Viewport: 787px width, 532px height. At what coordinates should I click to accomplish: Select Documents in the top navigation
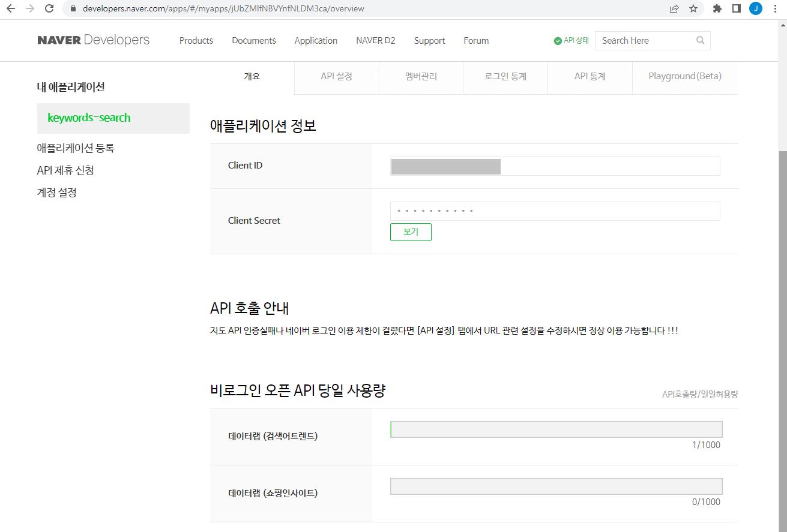point(254,40)
